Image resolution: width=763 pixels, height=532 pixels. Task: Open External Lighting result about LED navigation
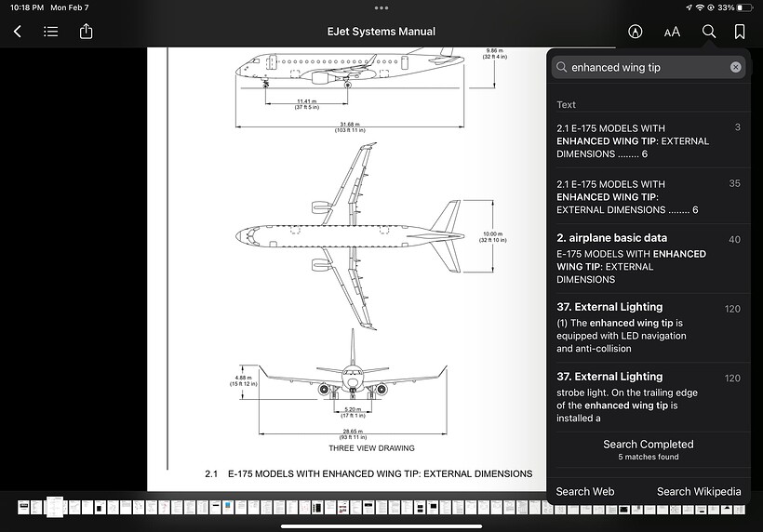649,327
